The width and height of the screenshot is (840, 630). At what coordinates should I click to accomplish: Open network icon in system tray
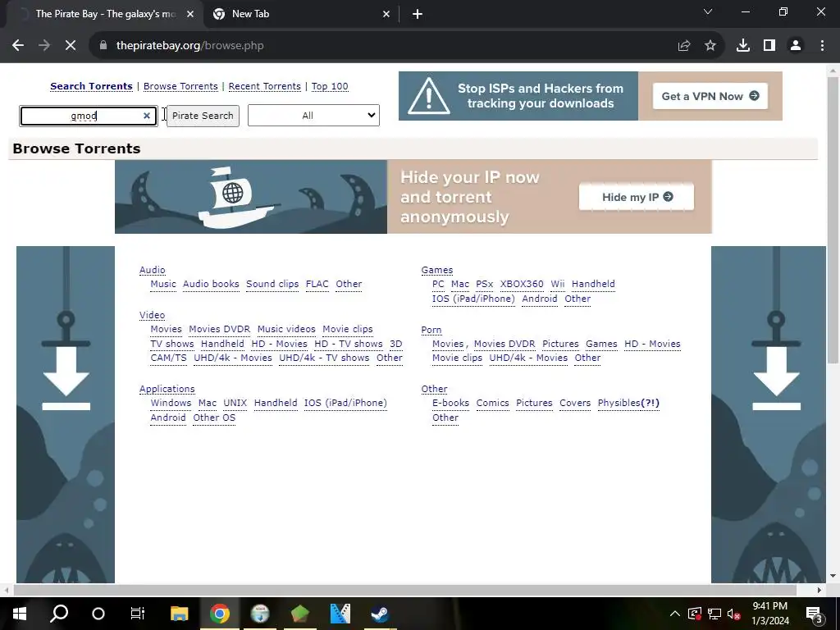[x=714, y=614]
